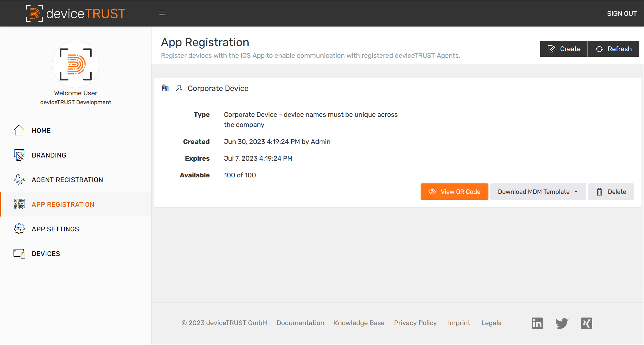Click the Twitter icon in the footer
This screenshot has height=345, width=644.
[562, 323]
